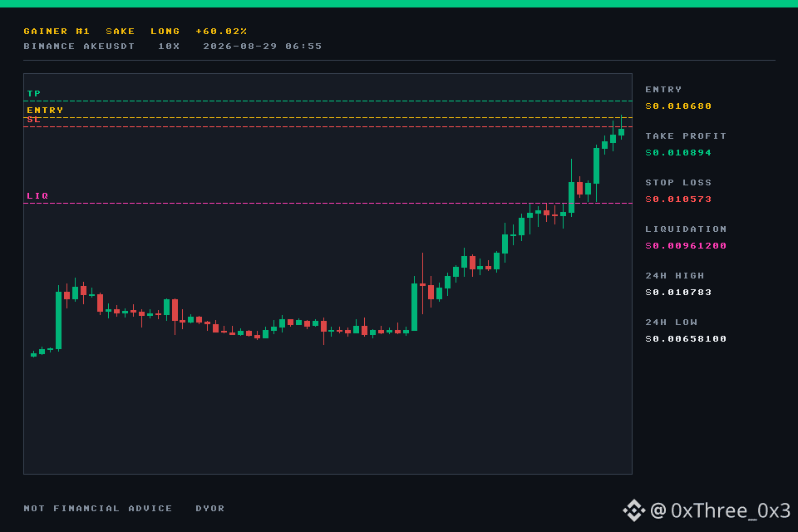Click the yellow "ENTRY" chart line label
The image size is (798, 532).
pos(45,110)
